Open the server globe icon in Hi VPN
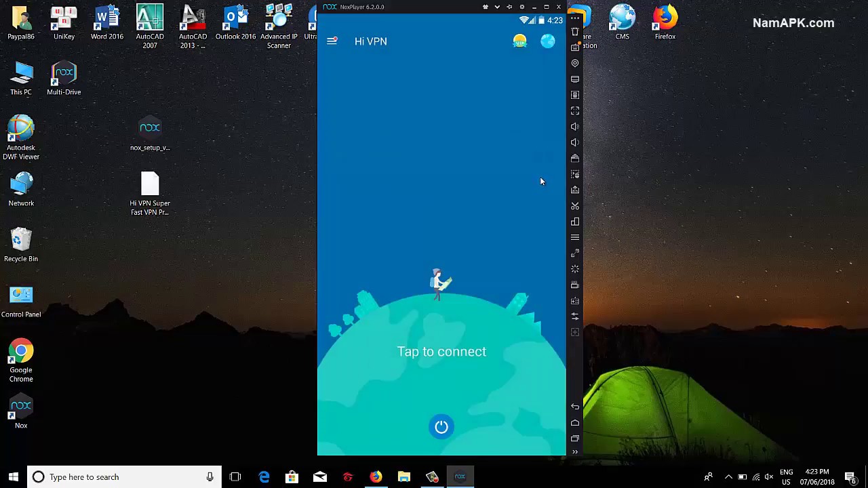This screenshot has width=868, height=488. [x=548, y=41]
